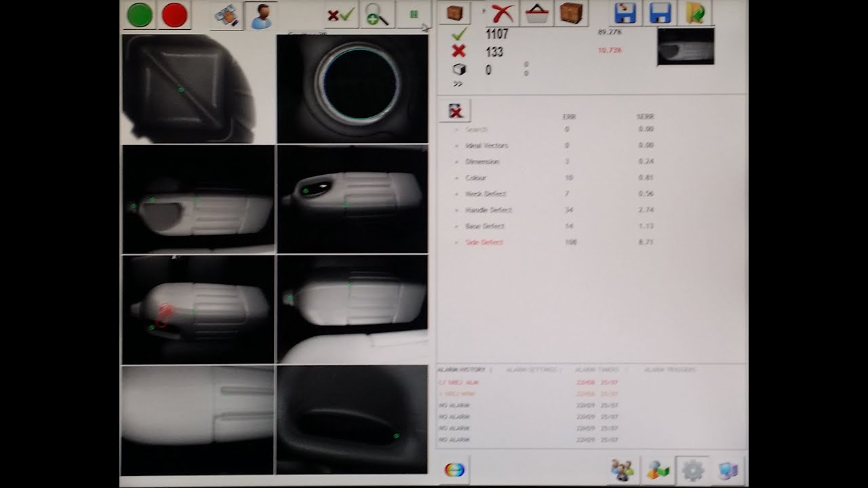Open the Alarm History tab
Image resolution: width=868 pixels, height=488 pixels.
[x=462, y=370]
